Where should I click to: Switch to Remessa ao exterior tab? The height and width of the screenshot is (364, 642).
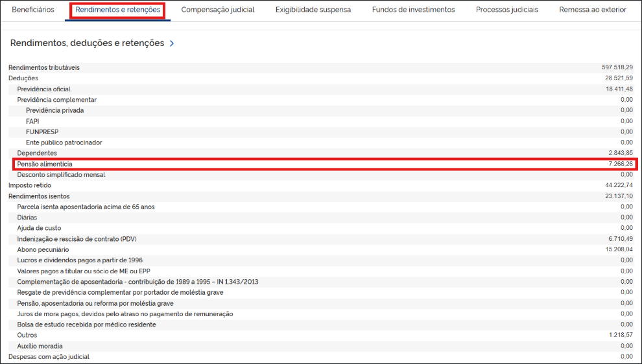[593, 10]
